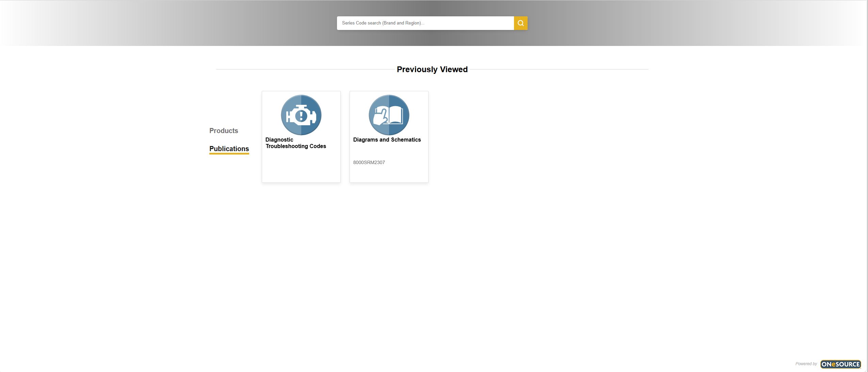Open the Diagrams and Schematics title link
Viewport: 868px width, 372px height.
387,140
